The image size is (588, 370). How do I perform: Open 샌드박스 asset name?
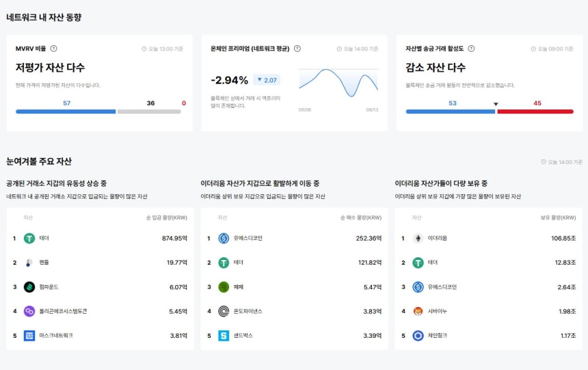point(243,336)
